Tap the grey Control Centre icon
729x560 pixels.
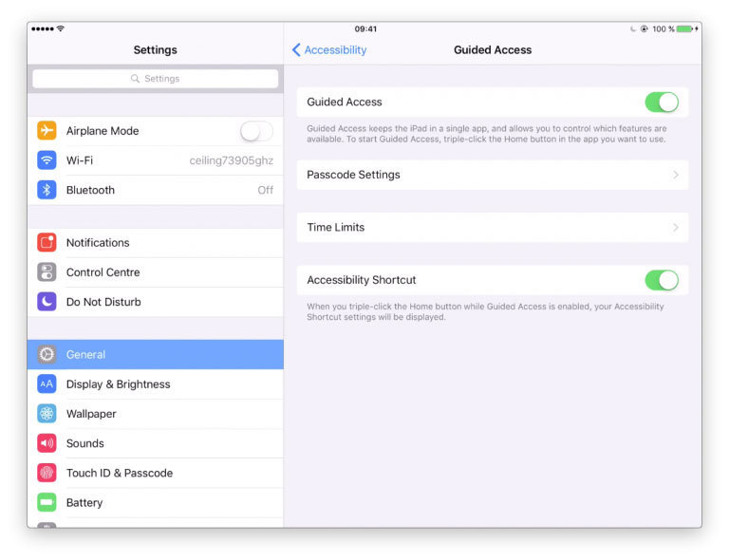click(47, 272)
